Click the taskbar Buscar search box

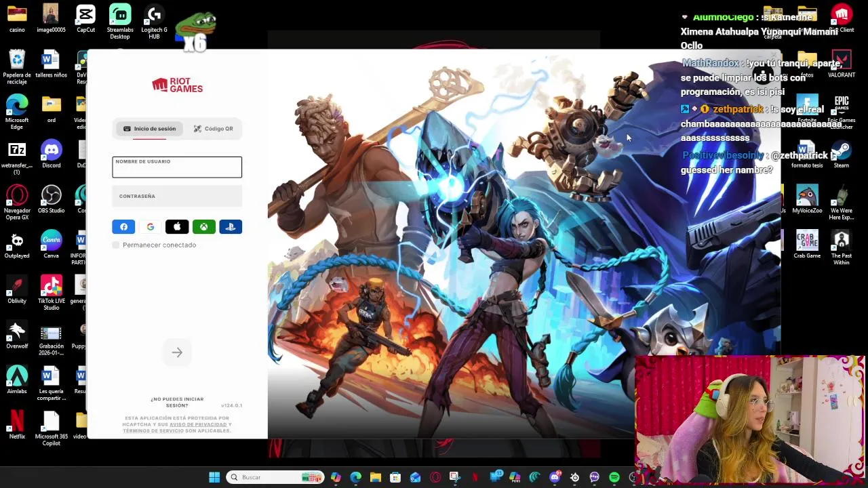[275, 477]
